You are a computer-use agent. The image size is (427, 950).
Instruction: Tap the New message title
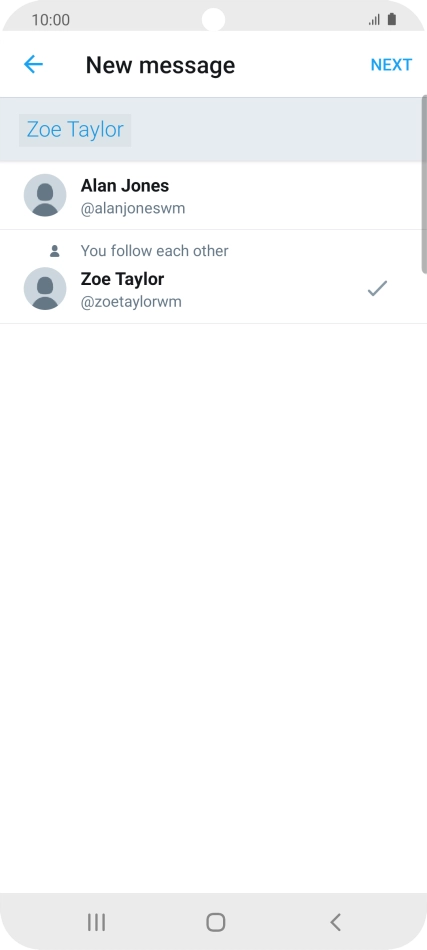[x=160, y=65]
